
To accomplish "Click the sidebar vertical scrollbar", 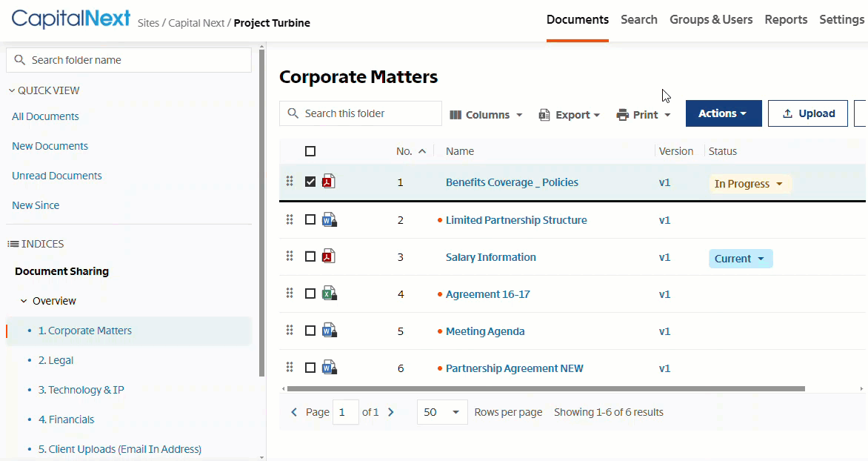I will (x=262, y=213).
